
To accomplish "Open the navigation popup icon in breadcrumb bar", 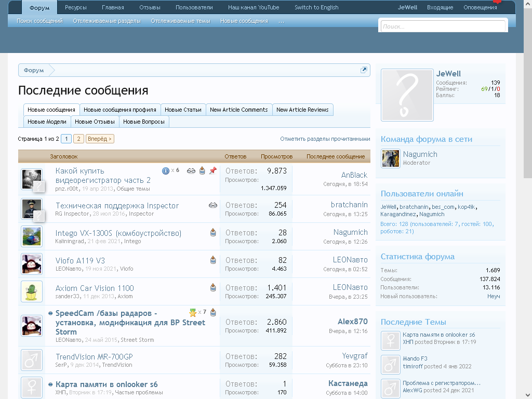I will point(364,70).
